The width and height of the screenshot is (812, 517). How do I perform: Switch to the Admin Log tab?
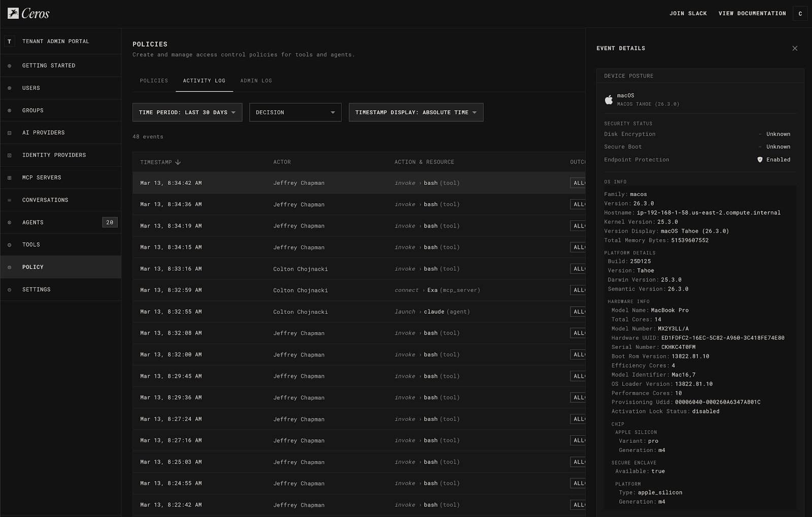(256, 81)
